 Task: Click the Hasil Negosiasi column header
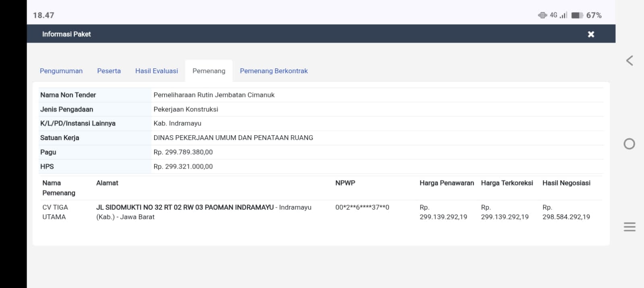[566, 183]
